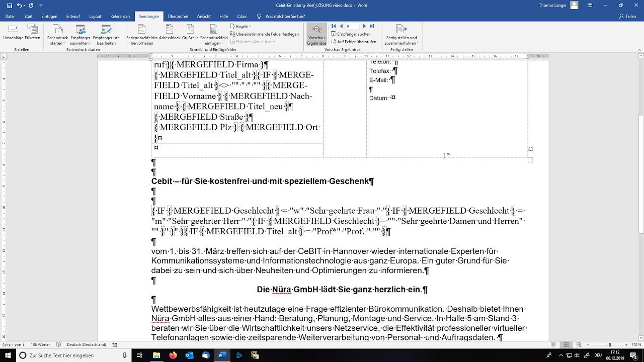The width and height of the screenshot is (644, 362).
Task: Click Auf Fehler überprüfen
Action: pos(354,42)
